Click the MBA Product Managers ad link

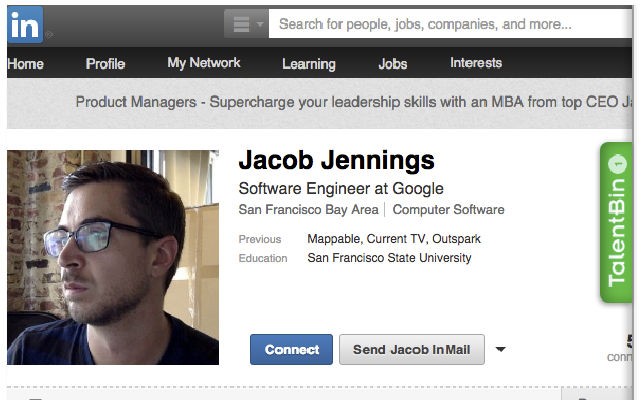(x=350, y=102)
